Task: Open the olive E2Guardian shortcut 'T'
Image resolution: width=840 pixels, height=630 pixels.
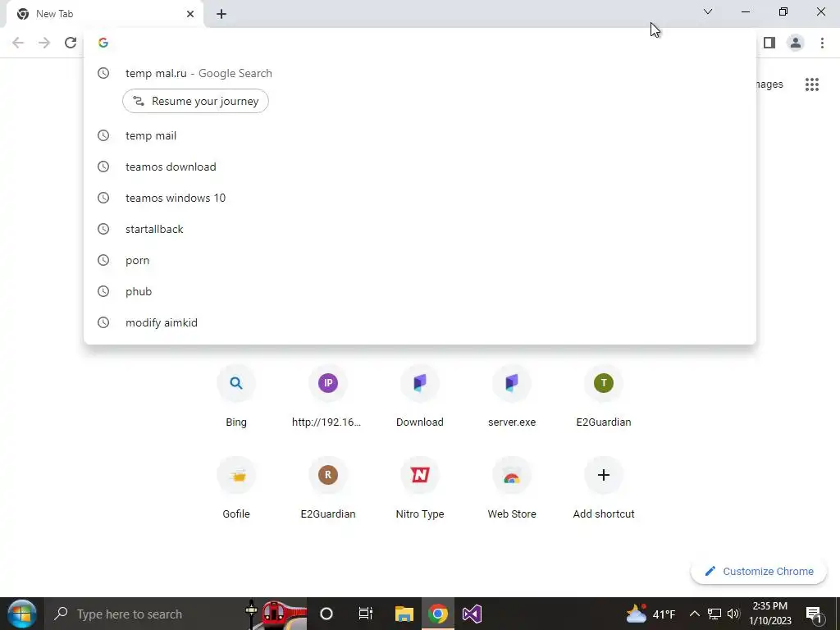Action: pos(603,396)
